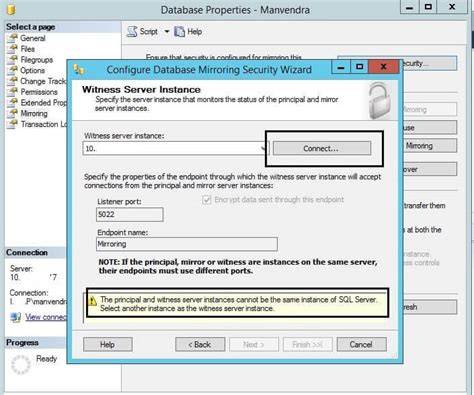Click the wizard title bar icon
The image size is (474, 395).
tap(79, 70)
